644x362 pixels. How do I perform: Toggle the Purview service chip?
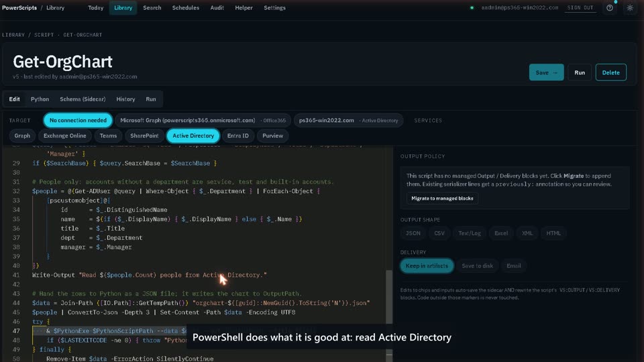coord(273,136)
